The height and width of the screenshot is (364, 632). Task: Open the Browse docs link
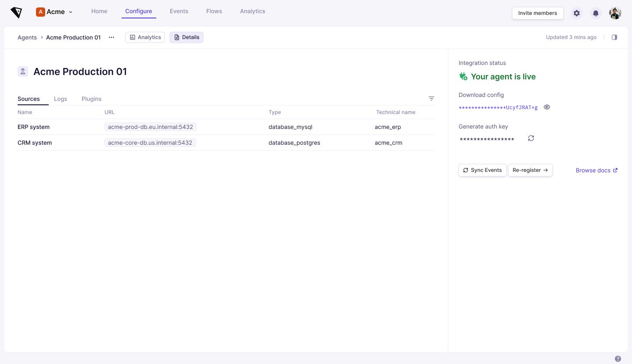596,170
